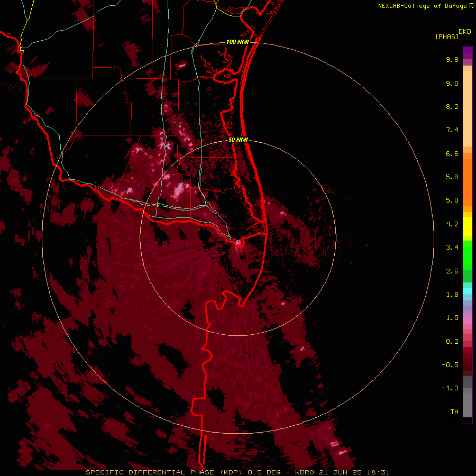Click the 6.6 value on the color scale
Viewport: 476px width, 476px height.
452,153
